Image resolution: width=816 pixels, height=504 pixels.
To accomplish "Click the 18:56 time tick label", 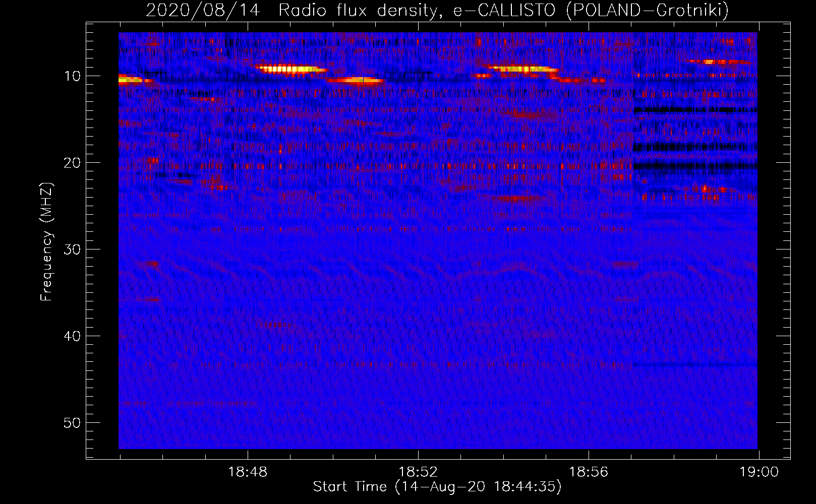I will (589, 472).
